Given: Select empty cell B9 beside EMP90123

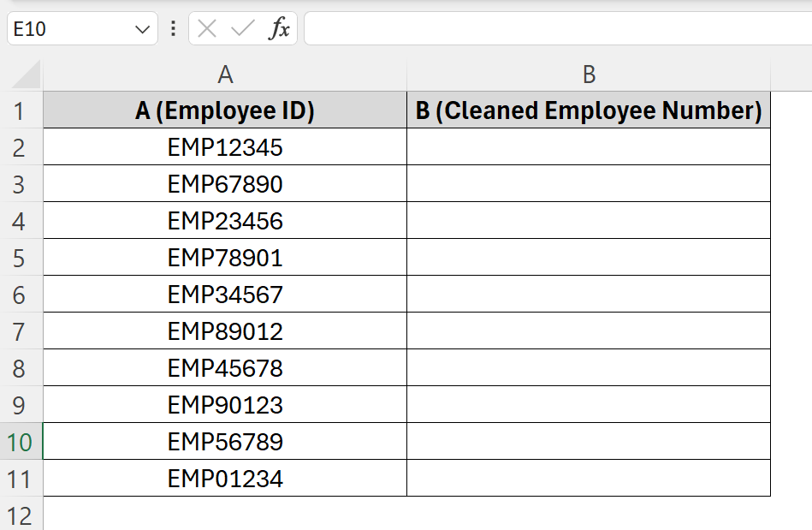Looking at the screenshot, I should tap(589, 405).
